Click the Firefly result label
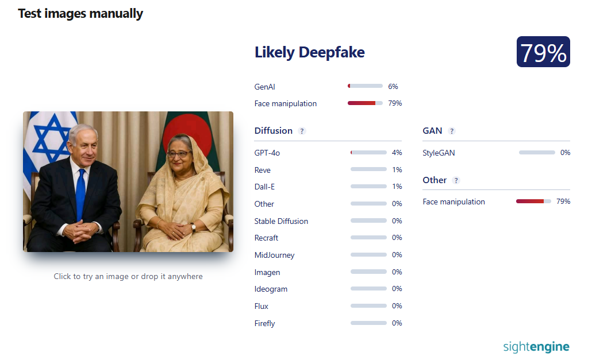The height and width of the screenshot is (364, 592). point(264,324)
